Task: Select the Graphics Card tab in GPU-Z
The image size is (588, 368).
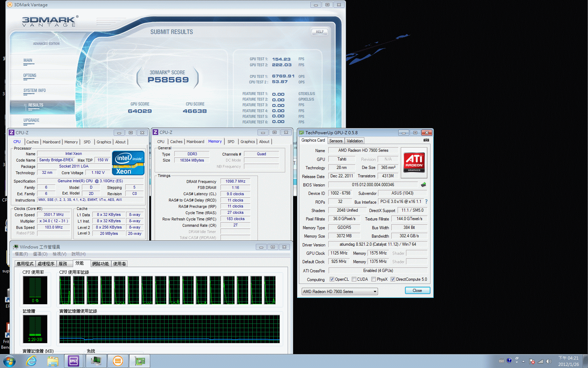Action: pos(313,140)
